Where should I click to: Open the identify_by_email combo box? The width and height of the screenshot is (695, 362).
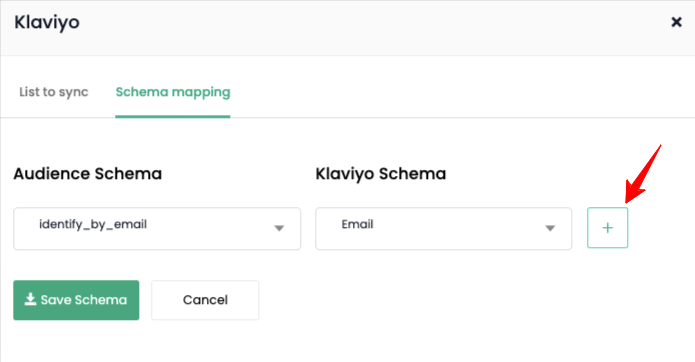coord(157,228)
